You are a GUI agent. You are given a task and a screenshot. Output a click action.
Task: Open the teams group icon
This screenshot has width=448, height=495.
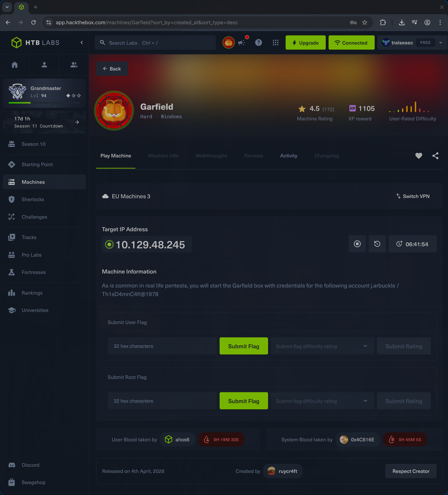coord(74,65)
